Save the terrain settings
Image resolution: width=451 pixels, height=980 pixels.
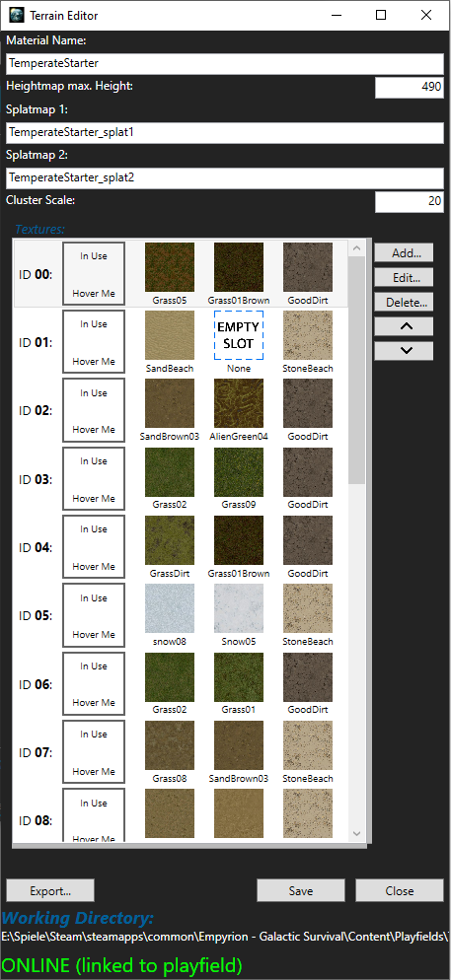[x=301, y=890]
